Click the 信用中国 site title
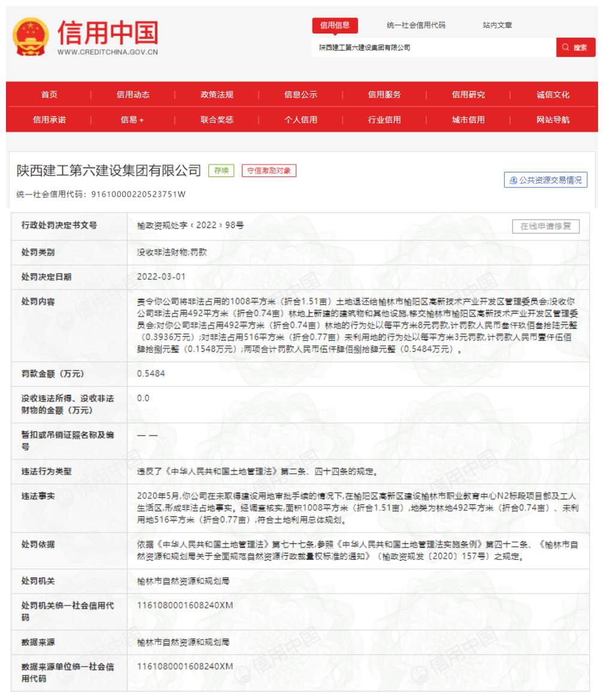604x700 pixels. 108,32
